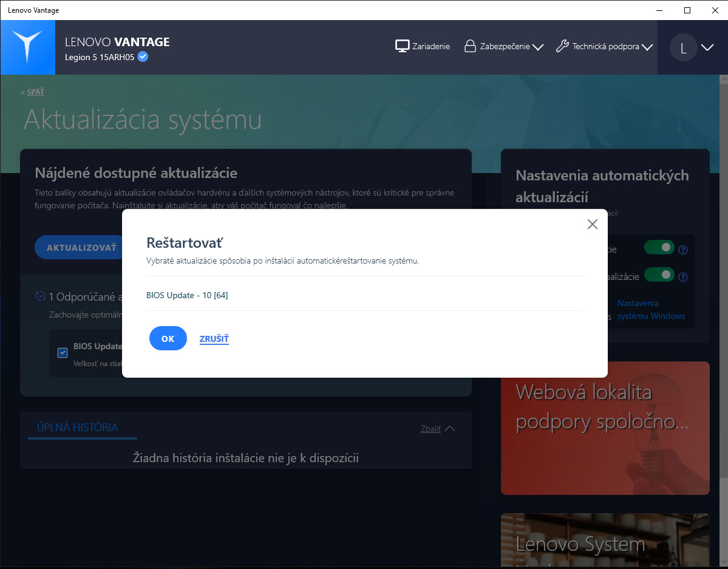The height and width of the screenshot is (569, 728).
Task: Toggle the first automatic updates switch
Action: point(659,248)
